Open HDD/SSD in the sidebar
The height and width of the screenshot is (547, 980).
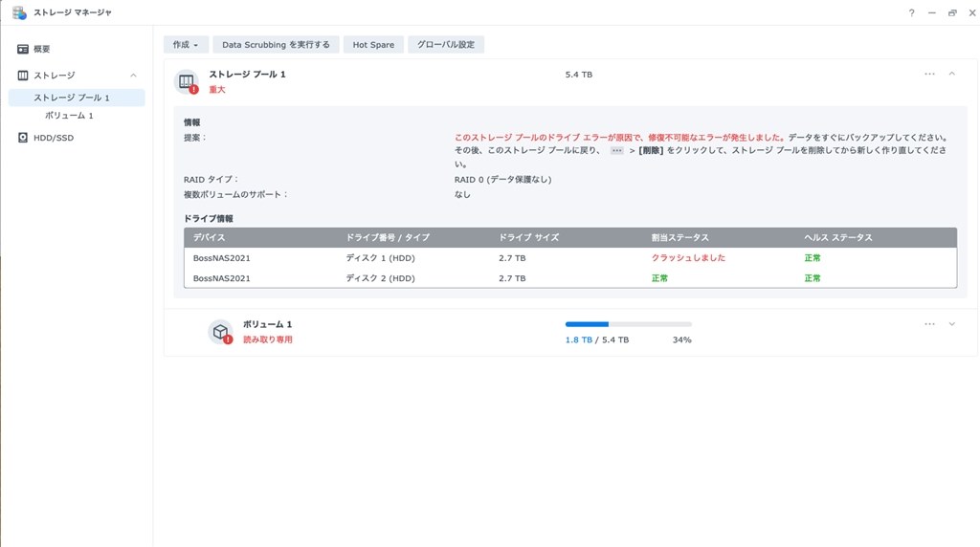click(x=54, y=138)
